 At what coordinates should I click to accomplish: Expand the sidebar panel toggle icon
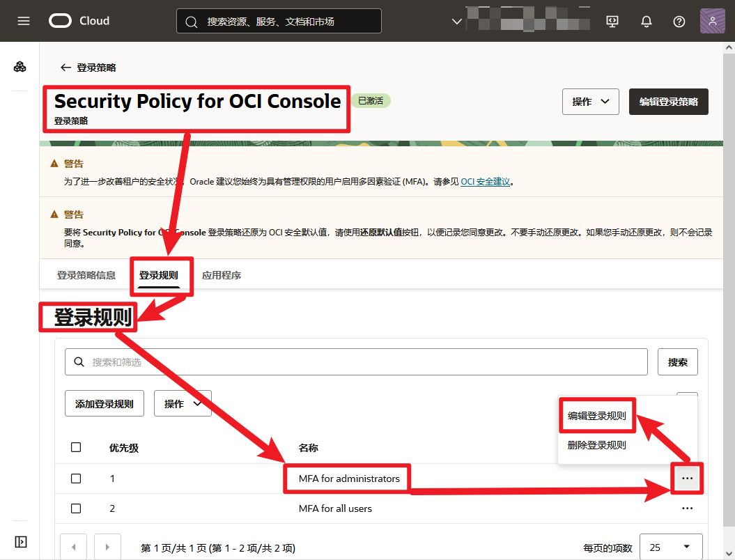click(x=21, y=542)
